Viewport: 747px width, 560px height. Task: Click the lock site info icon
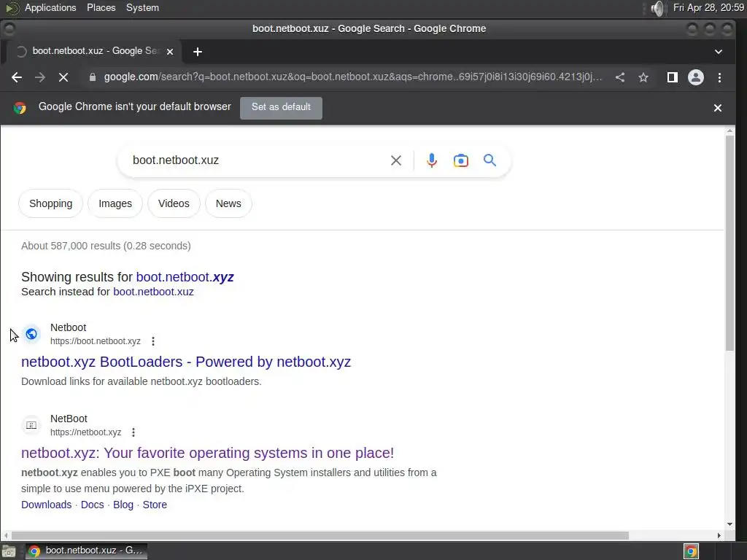pyautogui.click(x=93, y=77)
